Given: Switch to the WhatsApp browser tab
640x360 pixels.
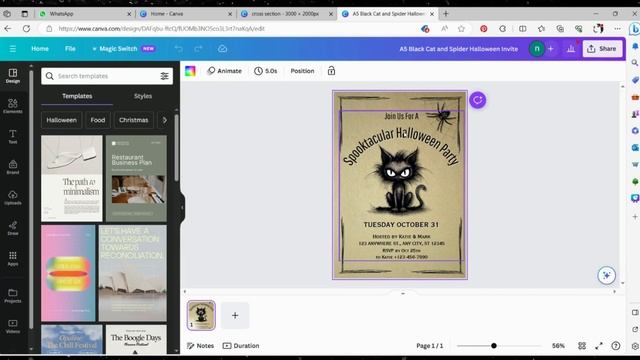Looking at the screenshot, I should pos(85,13).
